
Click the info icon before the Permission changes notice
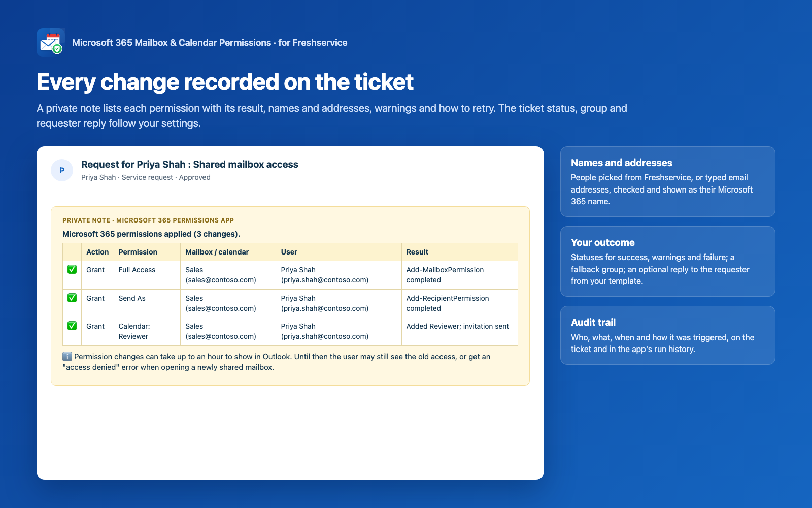67,357
